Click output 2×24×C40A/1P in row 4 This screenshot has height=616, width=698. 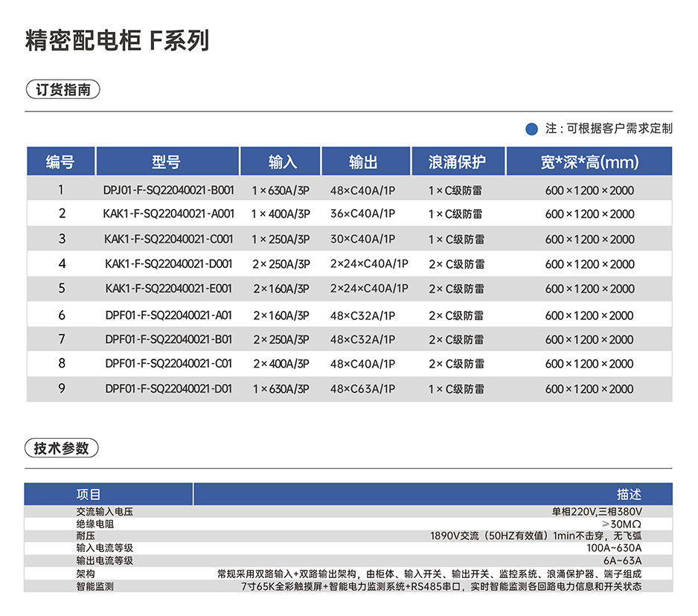click(369, 264)
